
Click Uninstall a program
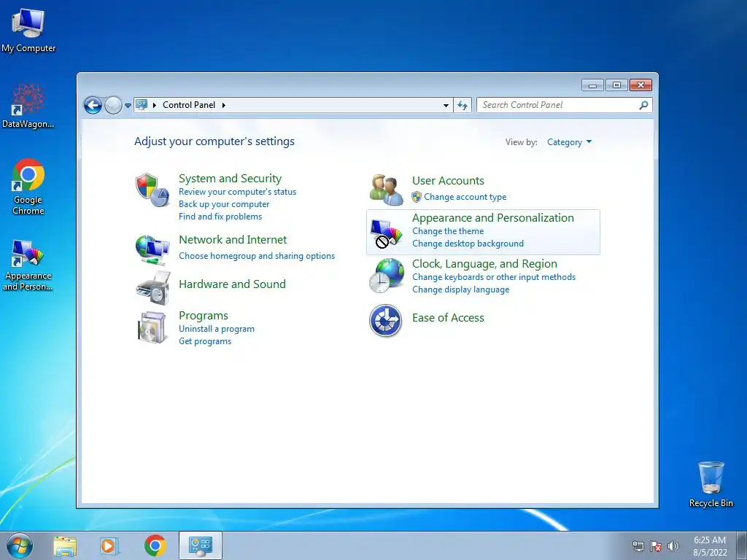[x=216, y=329]
